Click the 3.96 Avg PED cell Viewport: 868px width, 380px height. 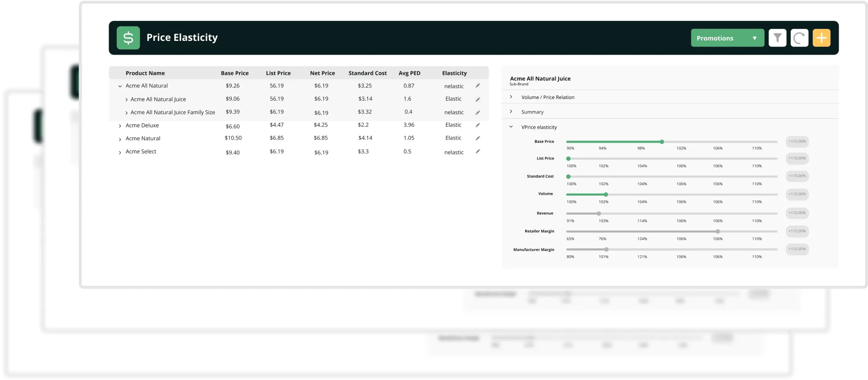[x=409, y=125]
